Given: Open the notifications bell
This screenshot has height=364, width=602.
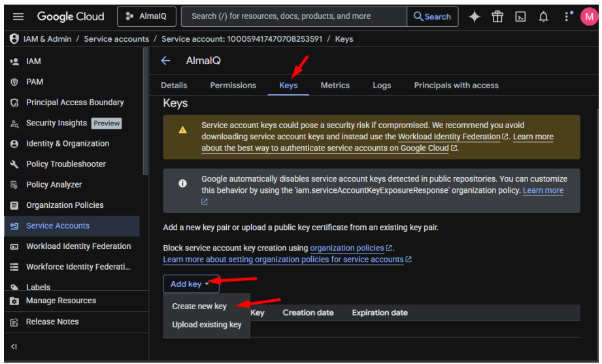Looking at the screenshot, I should tap(543, 16).
